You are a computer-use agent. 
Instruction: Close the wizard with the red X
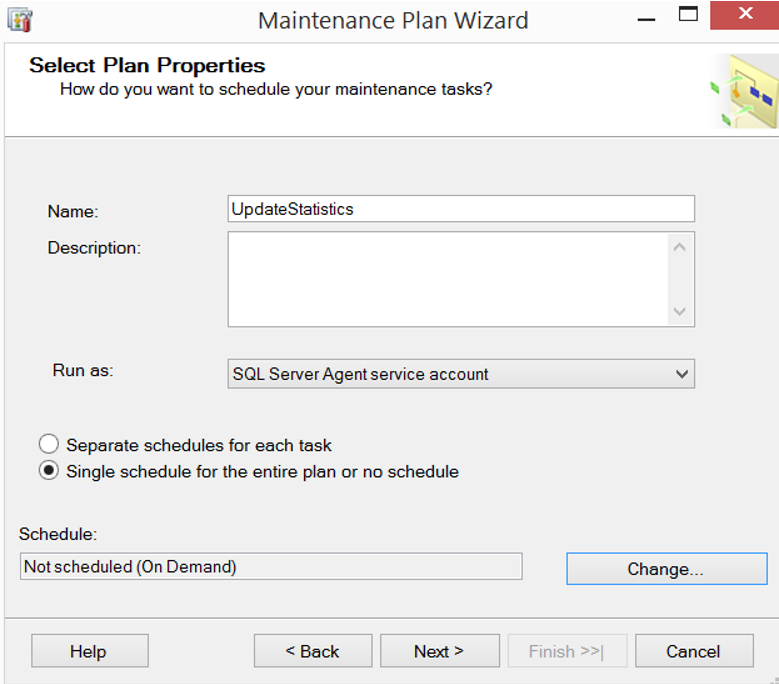[744, 15]
